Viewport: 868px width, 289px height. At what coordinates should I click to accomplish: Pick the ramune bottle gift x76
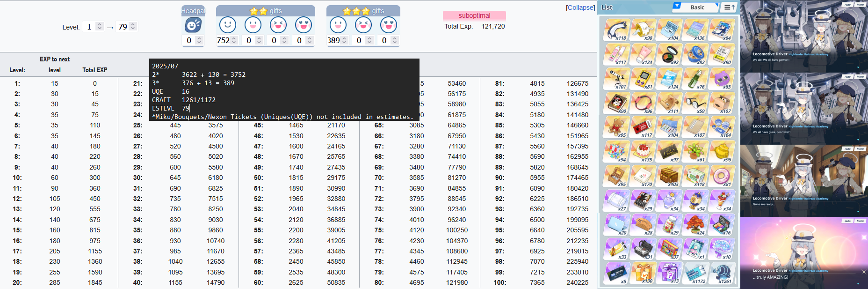(x=695, y=78)
